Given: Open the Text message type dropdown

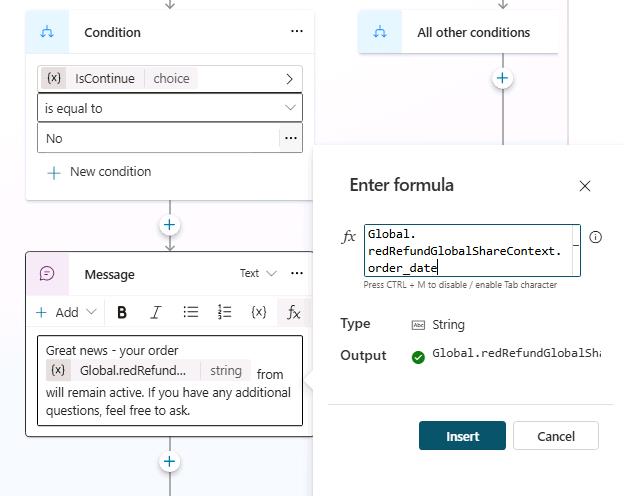Looking at the screenshot, I should coord(258,273).
